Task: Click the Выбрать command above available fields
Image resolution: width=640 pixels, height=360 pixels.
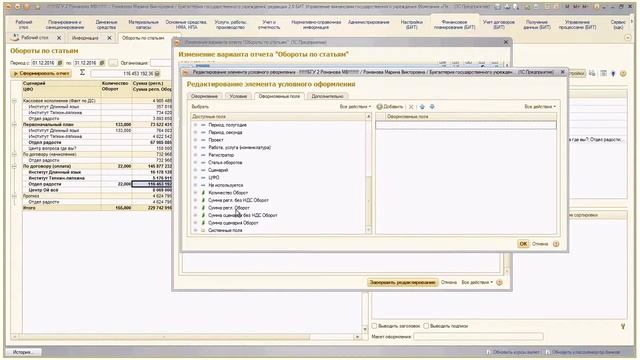Action: tap(200, 107)
